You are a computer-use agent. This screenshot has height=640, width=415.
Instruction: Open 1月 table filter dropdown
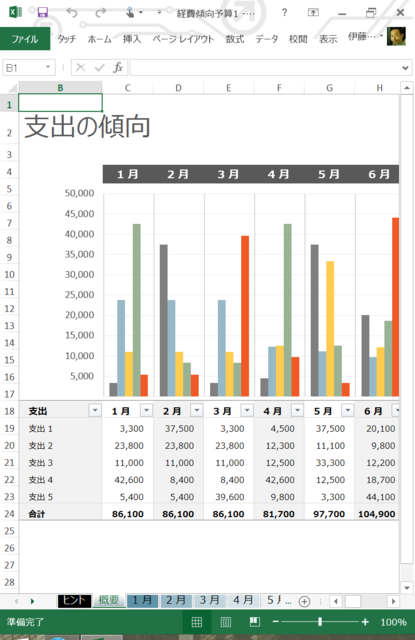coord(146,410)
